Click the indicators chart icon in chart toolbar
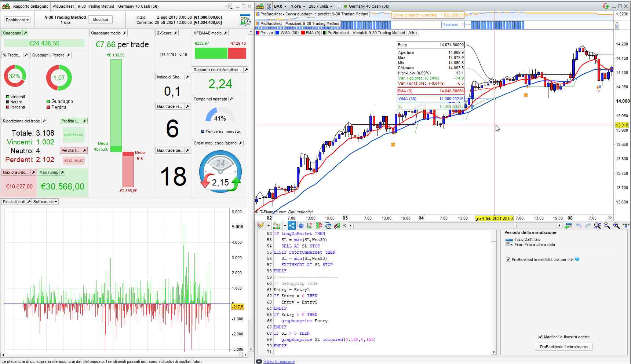Image resolution: width=631 pixels, height=364 pixels. (277, 226)
